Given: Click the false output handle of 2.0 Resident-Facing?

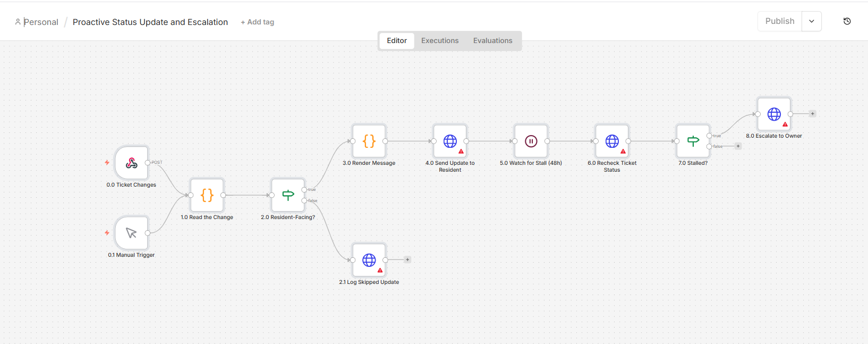Looking at the screenshot, I should (x=304, y=200).
